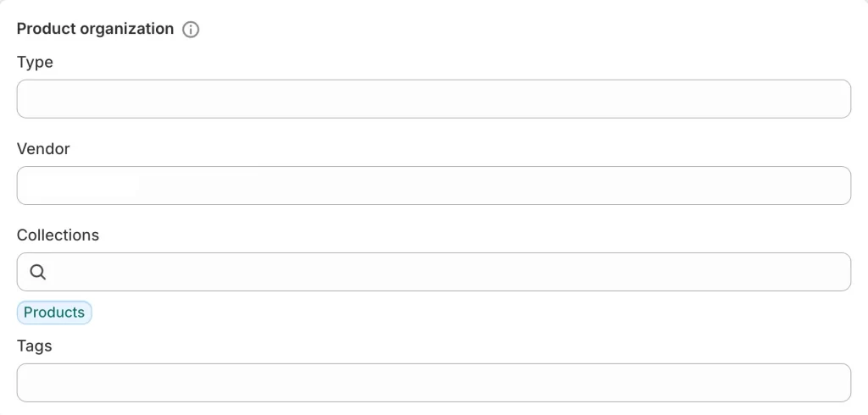Place cursor in the Tags box
Screen dimensions: 868x415
(x=433, y=383)
